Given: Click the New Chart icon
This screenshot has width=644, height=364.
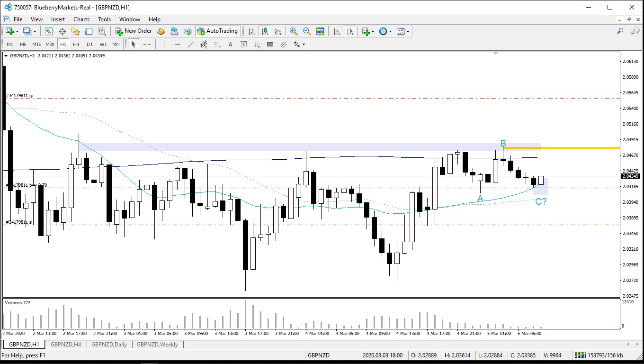Looking at the screenshot, I should tap(9, 31).
